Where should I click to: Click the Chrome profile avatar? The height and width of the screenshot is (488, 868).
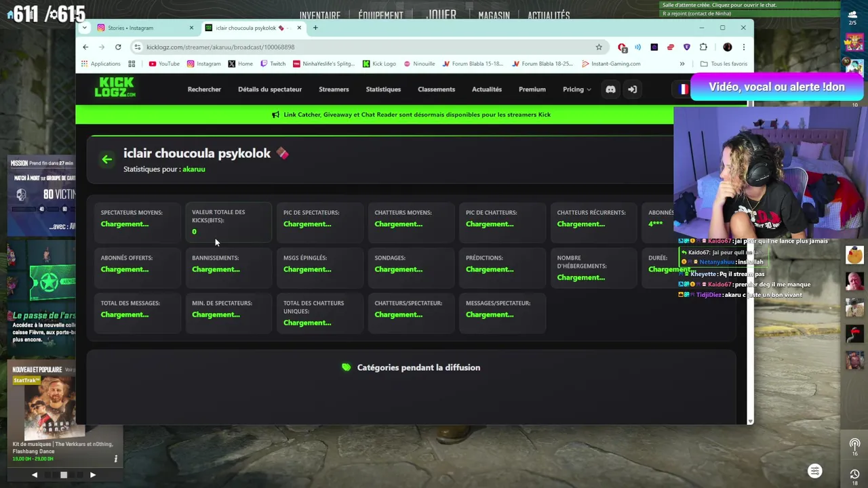point(728,47)
